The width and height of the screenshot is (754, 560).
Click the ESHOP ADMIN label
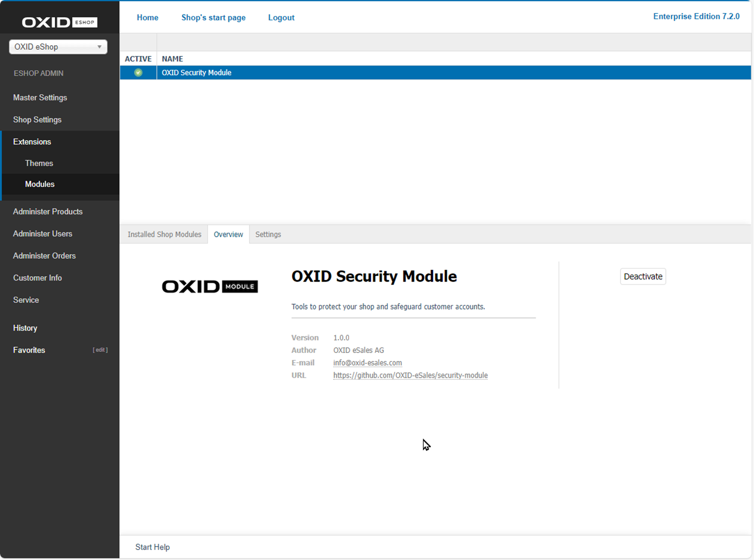coord(38,73)
